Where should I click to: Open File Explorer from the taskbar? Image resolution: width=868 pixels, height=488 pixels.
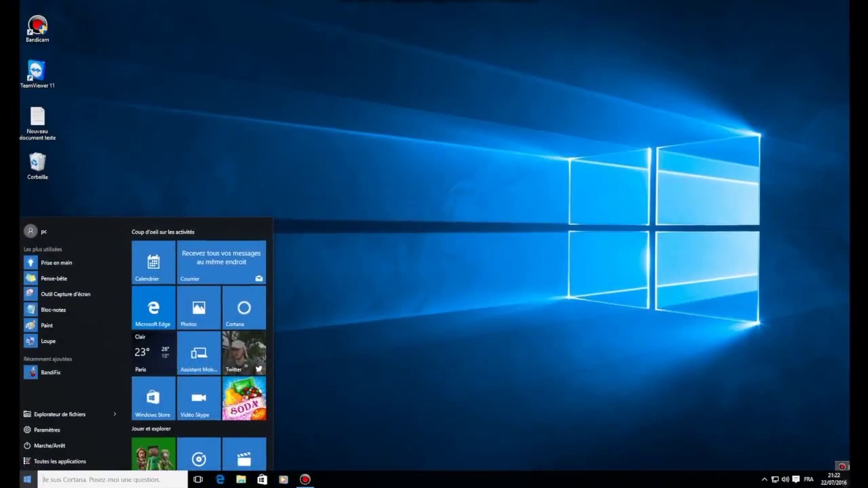click(241, 479)
